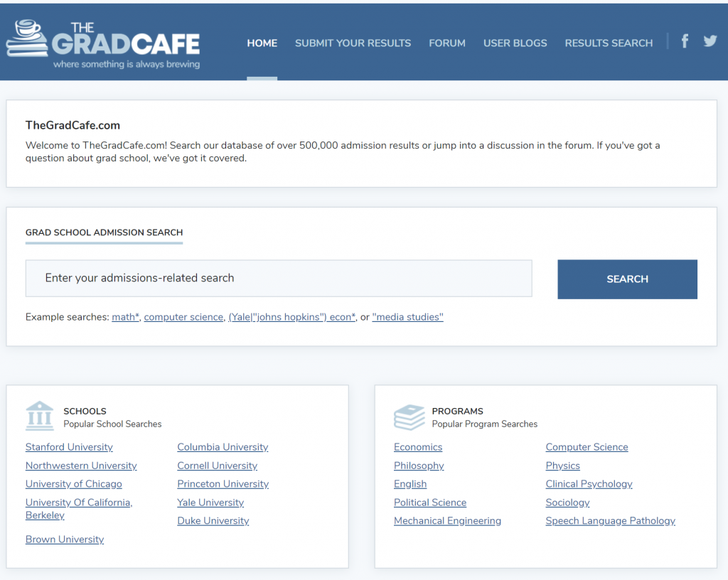728x580 pixels.
Task: Open Speech Language Pathology program link
Action: (610, 521)
